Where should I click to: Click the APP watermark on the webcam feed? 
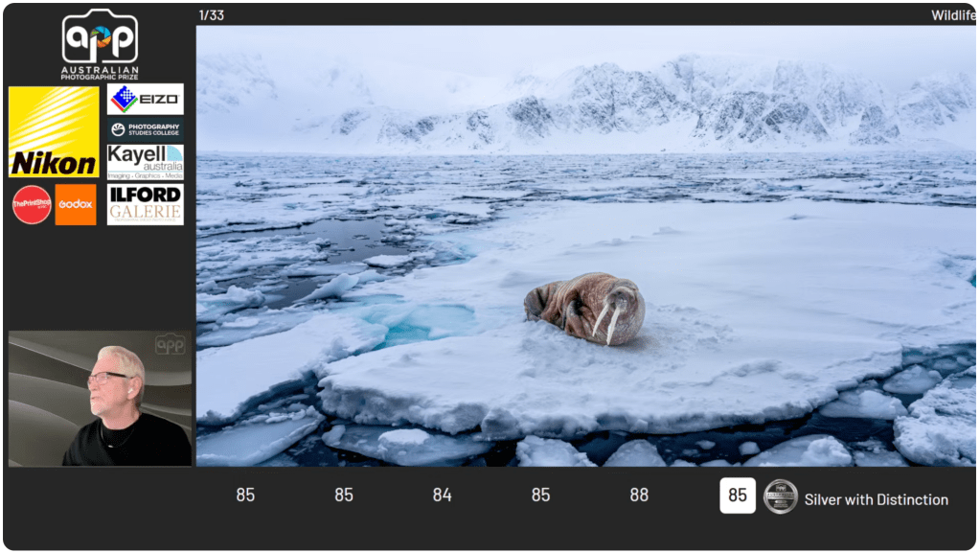[170, 344]
